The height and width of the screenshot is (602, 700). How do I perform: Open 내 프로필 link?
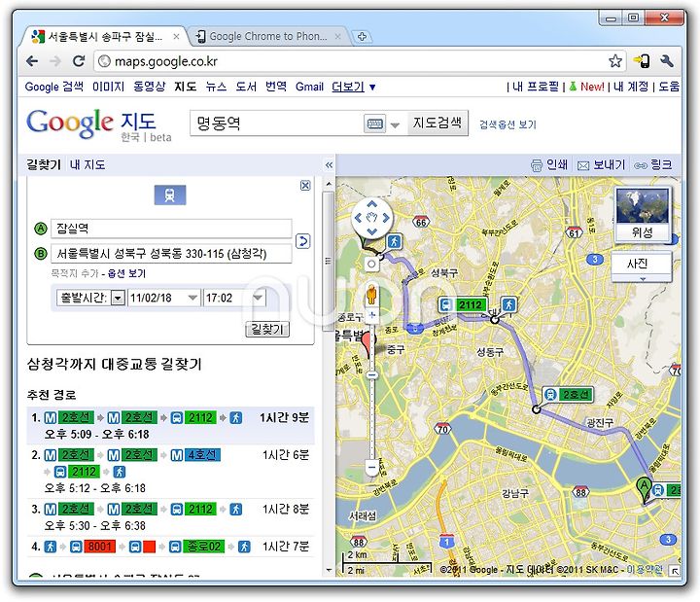[536, 87]
